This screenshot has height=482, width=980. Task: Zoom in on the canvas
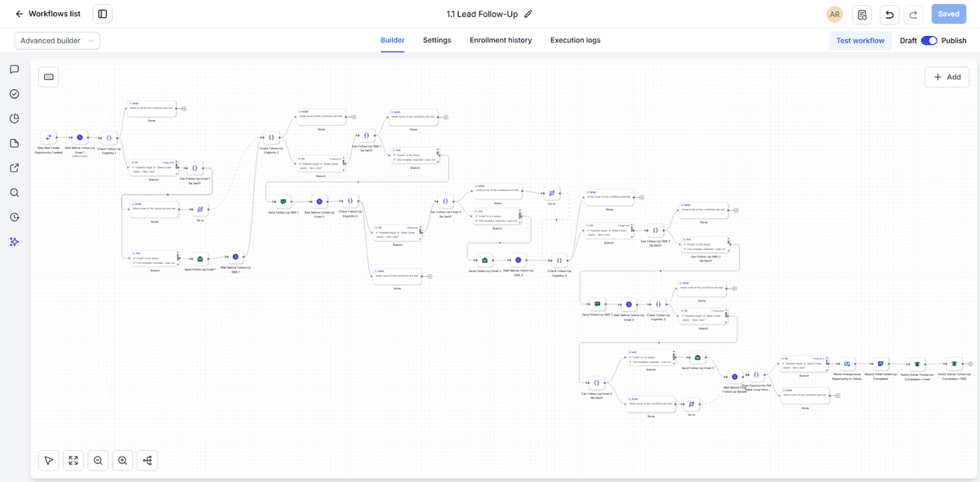[122, 461]
